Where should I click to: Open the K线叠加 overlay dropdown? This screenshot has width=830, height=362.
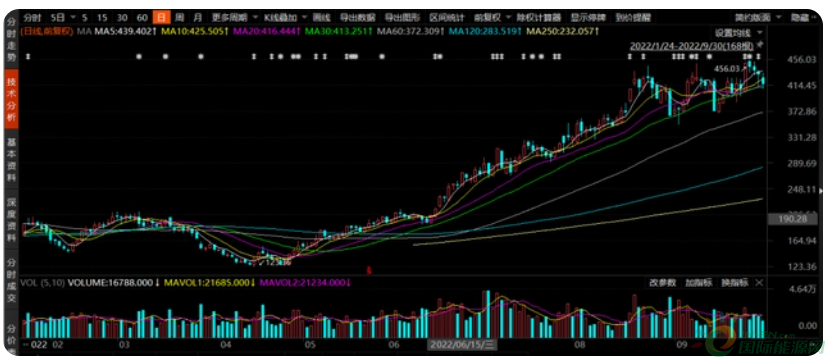pos(286,17)
